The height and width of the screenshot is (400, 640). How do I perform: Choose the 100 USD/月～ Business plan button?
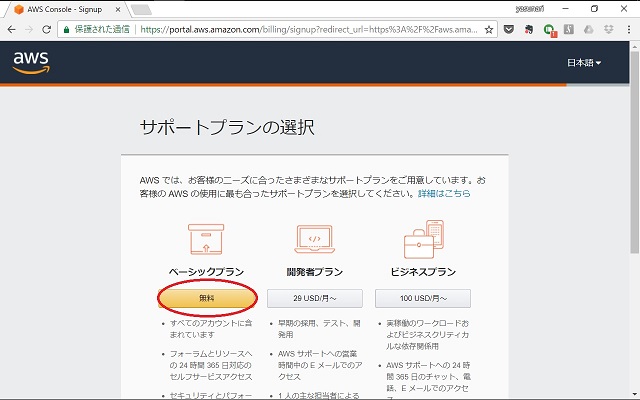coord(423,298)
